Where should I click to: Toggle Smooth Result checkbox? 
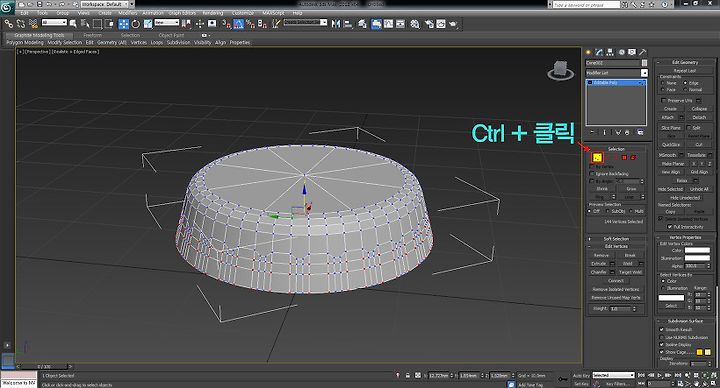click(x=662, y=329)
